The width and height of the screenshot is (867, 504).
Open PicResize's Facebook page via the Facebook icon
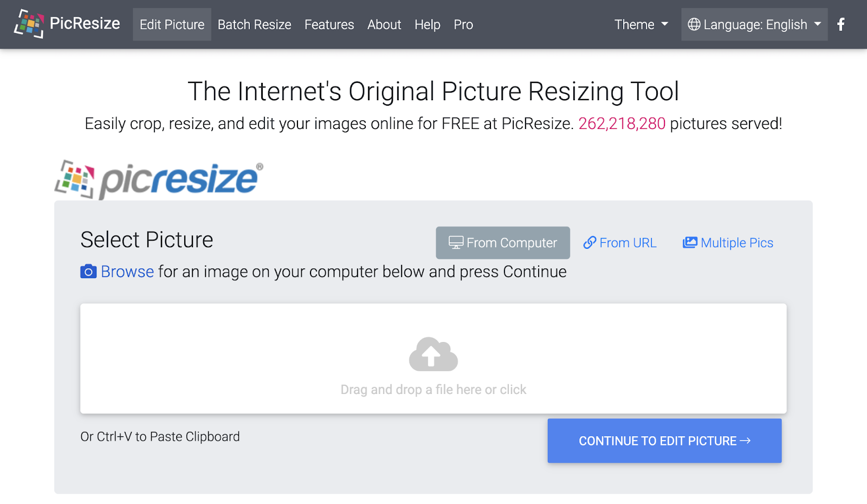[x=840, y=24]
